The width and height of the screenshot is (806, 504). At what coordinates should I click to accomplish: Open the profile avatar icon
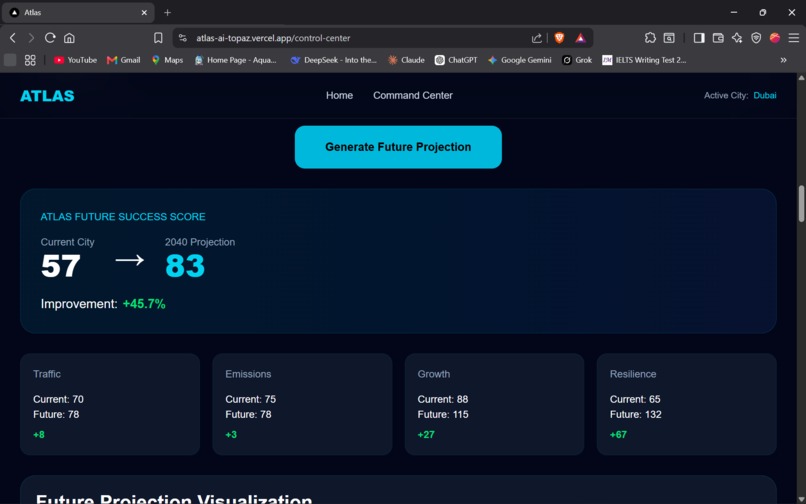(x=775, y=38)
